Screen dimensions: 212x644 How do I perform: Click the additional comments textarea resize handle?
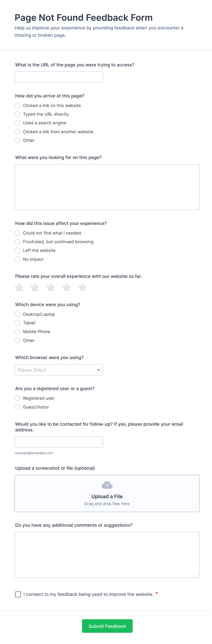[197, 575]
